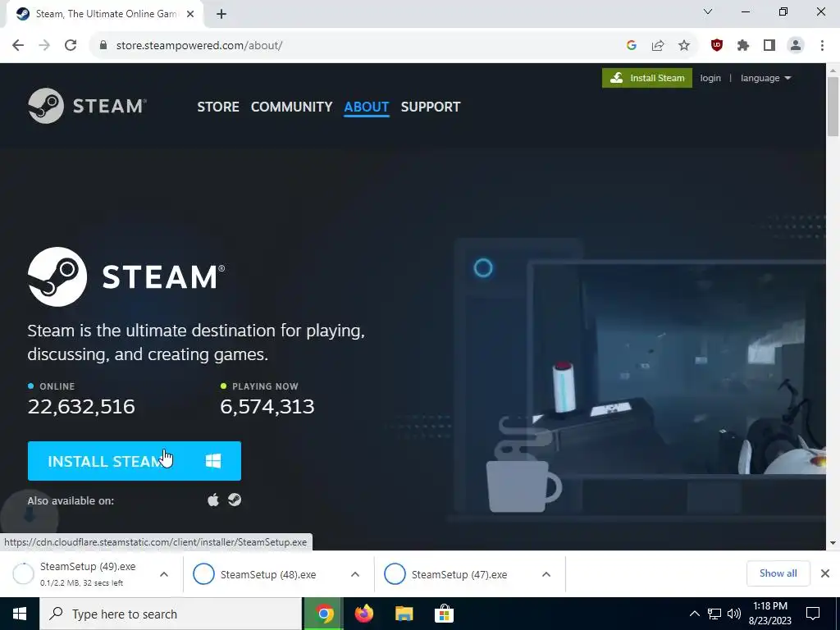Screen dimensions: 840x630
Task: Show hidden system tray icons
Action: click(x=694, y=614)
